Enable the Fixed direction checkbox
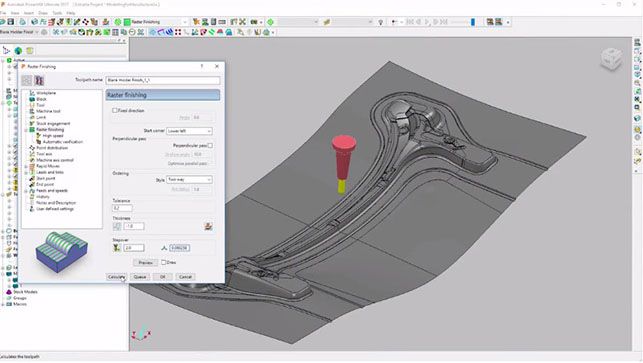 tap(115, 110)
